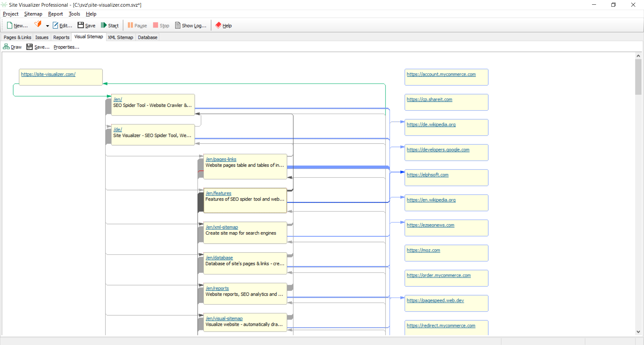Switch to the Pages & Links tab

[x=17, y=37]
